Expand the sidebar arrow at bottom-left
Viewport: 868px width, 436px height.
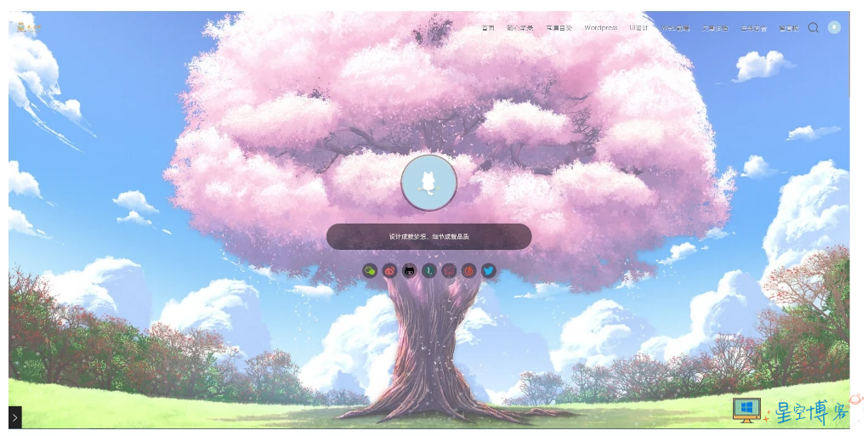tap(15, 417)
